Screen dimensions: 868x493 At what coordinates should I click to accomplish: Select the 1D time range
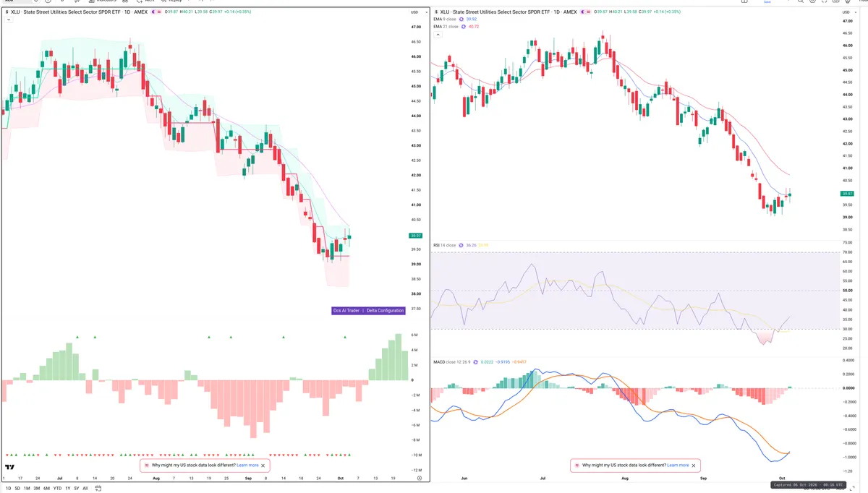(x=9, y=489)
